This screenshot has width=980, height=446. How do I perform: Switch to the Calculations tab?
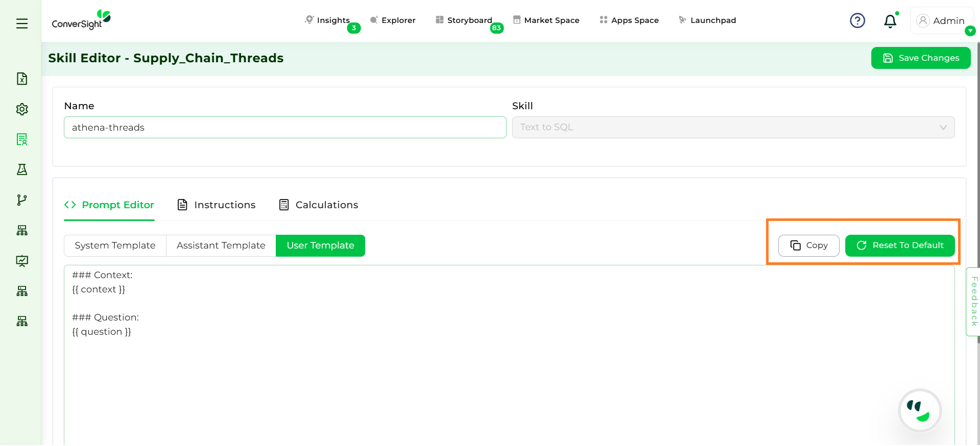[x=319, y=205]
